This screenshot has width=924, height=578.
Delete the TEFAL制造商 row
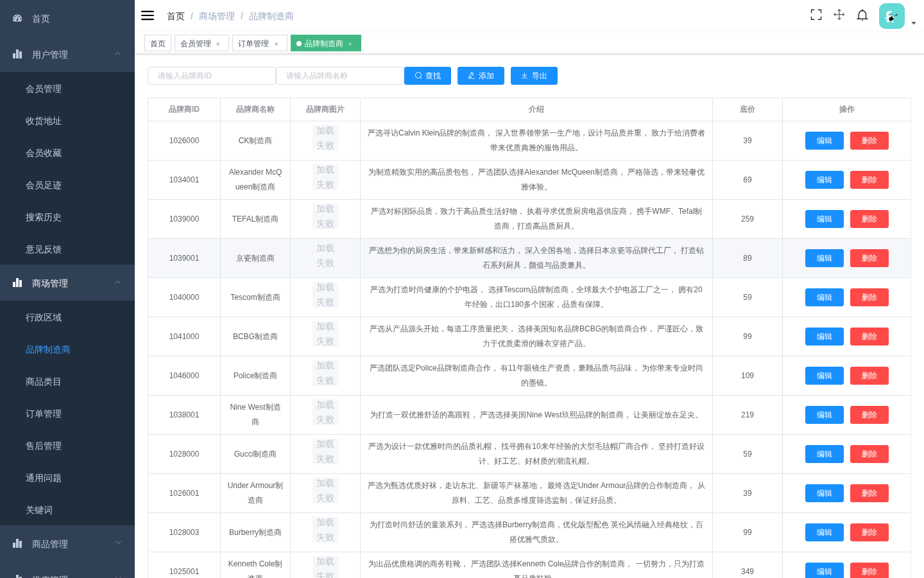point(869,219)
